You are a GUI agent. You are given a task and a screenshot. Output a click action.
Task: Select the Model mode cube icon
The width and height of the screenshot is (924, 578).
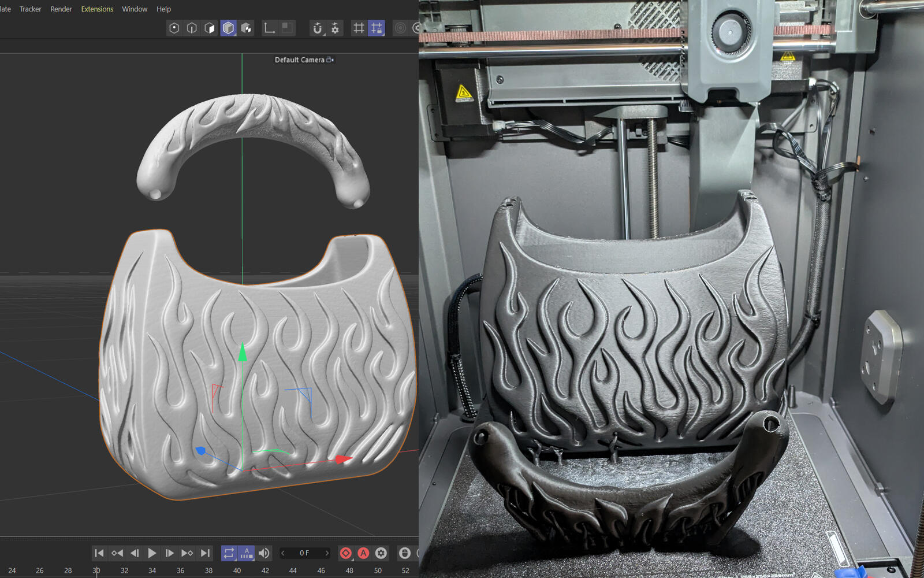click(x=228, y=28)
